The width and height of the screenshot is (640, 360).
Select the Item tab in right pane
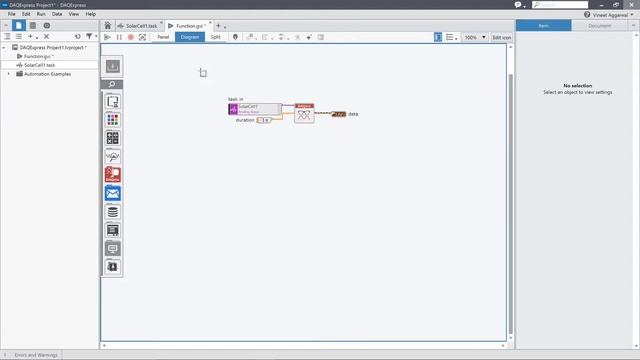[544, 26]
